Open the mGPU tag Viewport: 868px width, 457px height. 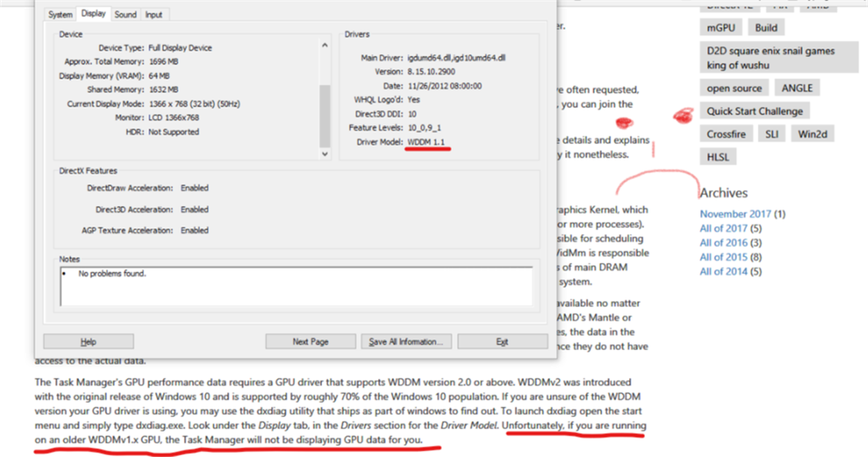721,28
